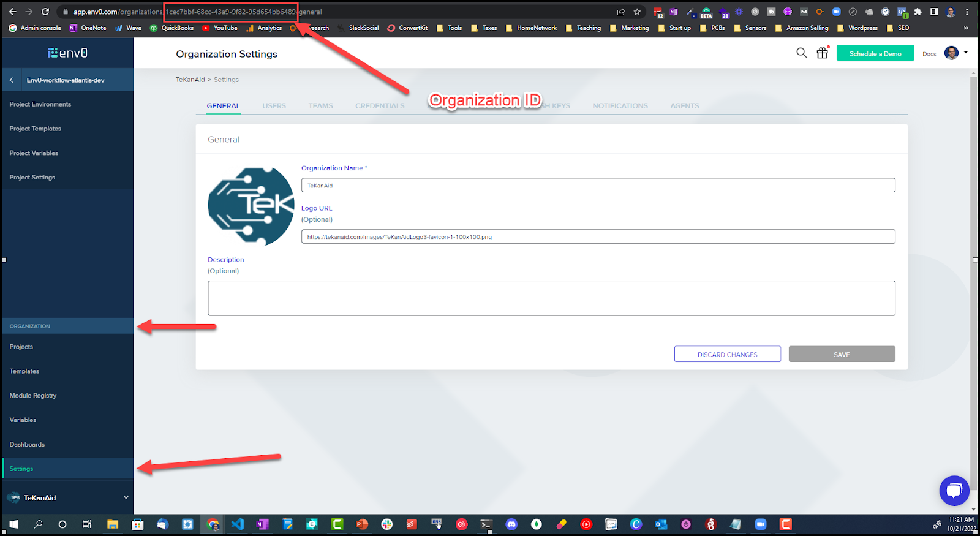Expand the TeKanAid organization switcher
The image size is (980, 536).
tap(126, 497)
